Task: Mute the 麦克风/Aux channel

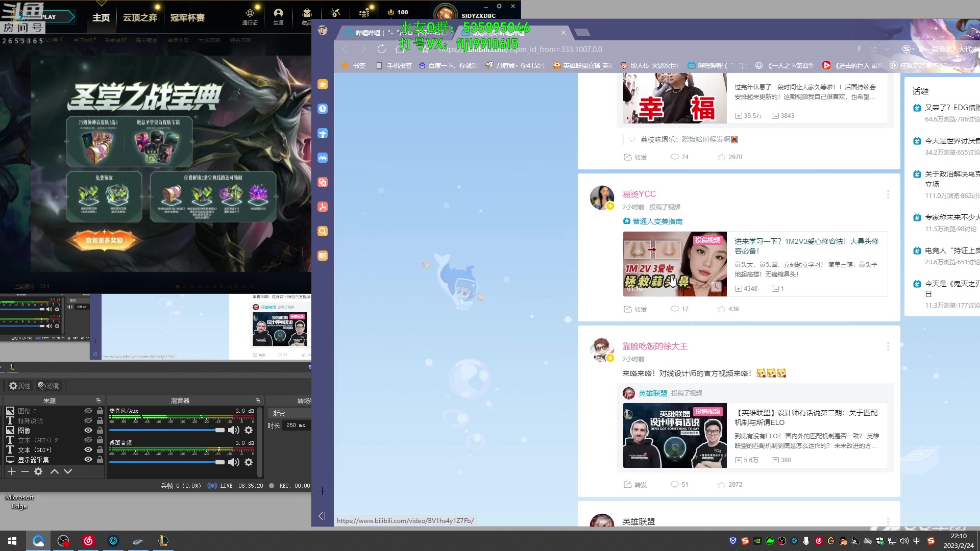Action: pos(234,430)
